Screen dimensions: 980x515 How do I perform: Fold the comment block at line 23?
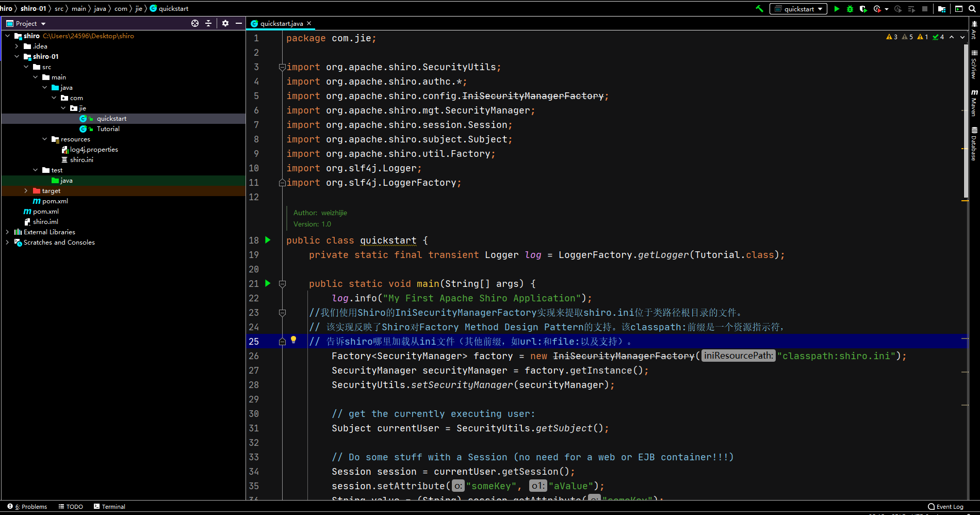(x=282, y=313)
